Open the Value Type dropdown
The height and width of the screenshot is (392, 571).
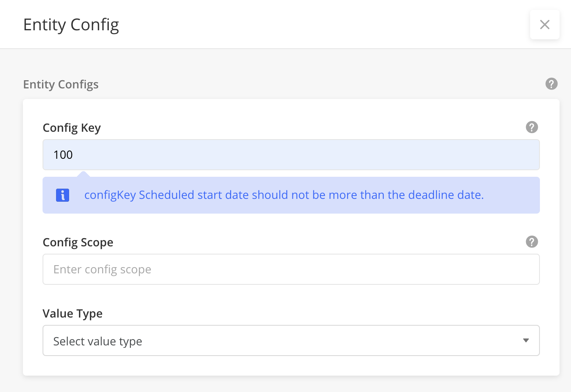coord(291,340)
